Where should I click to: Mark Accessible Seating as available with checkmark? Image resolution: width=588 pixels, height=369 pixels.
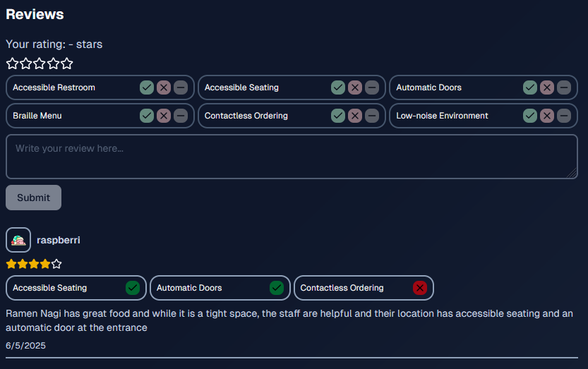pyautogui.click(x=338, y=87)
